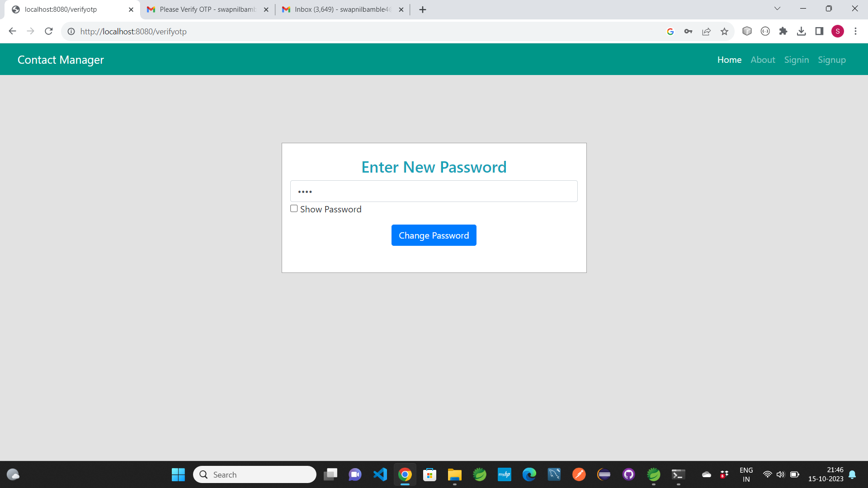Go to the About page

click(763, 60)
